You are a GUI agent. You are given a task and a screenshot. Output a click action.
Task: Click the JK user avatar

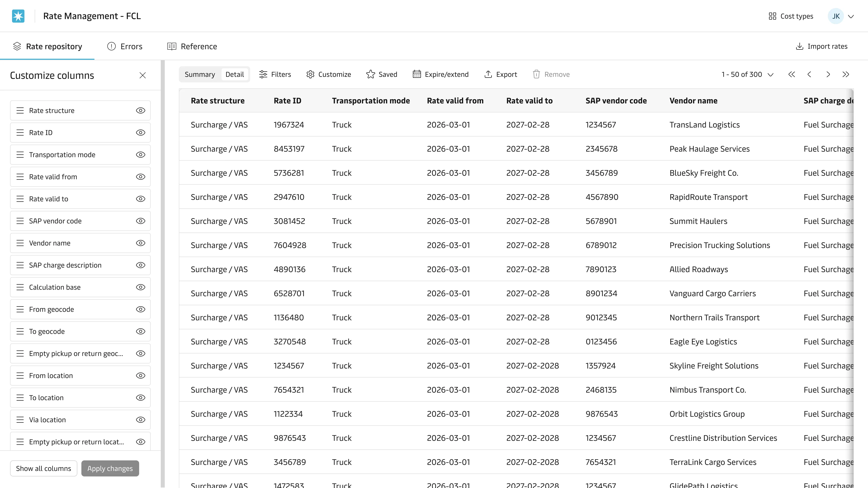(x=836, y=16)
